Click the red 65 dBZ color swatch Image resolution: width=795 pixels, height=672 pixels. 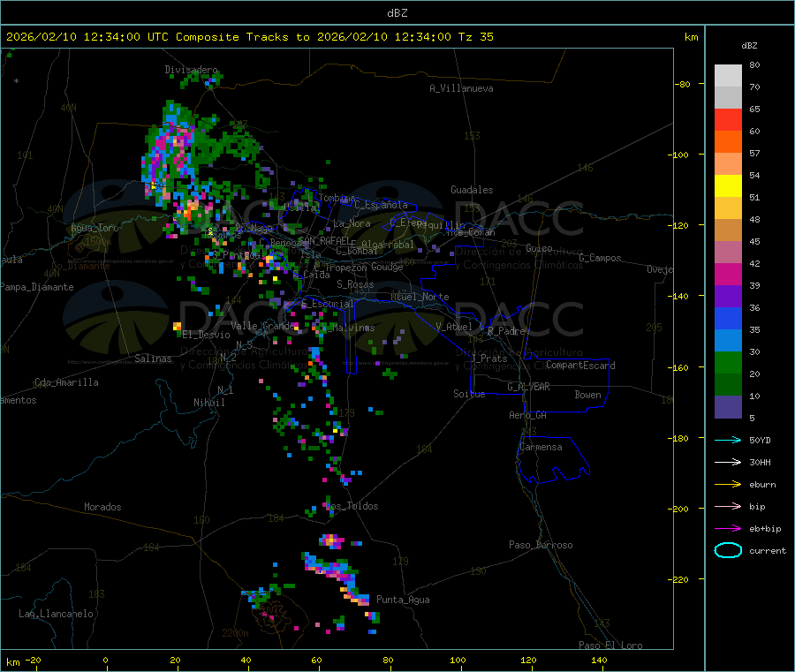(x=728, y=119)
